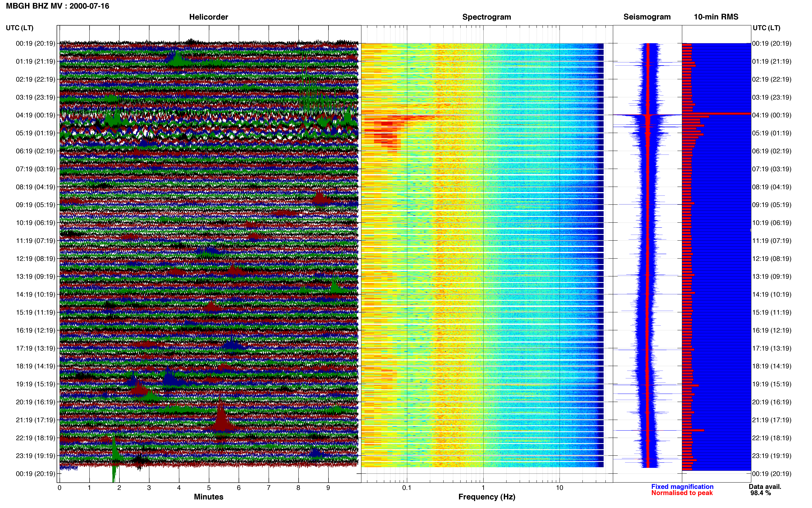Click the right 'UTC (LT)' axis label

coord(766,28)
